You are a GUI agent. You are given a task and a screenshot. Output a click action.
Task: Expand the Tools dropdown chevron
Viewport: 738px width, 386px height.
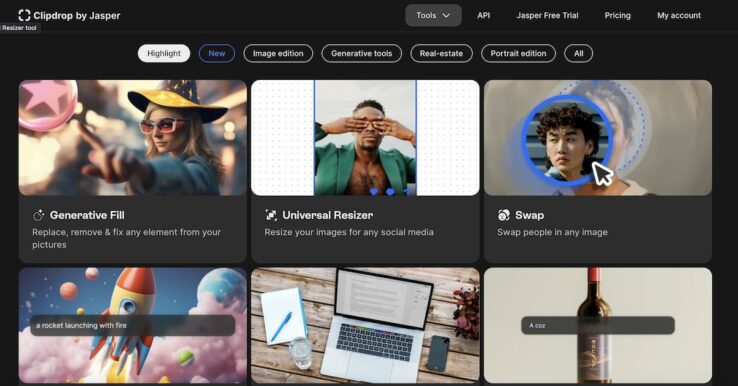tap(446, 16)
